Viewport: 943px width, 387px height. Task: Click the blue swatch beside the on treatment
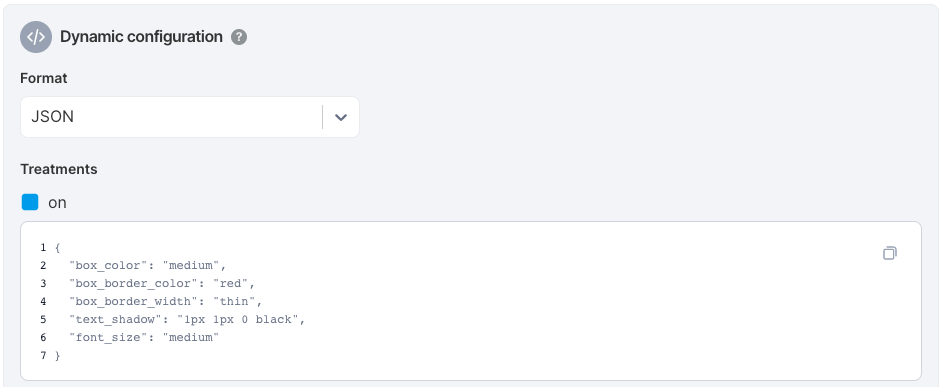click(30, 202)
